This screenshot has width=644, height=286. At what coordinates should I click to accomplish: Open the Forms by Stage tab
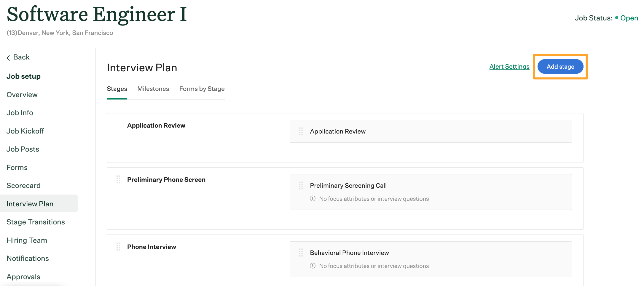point(202,89)
